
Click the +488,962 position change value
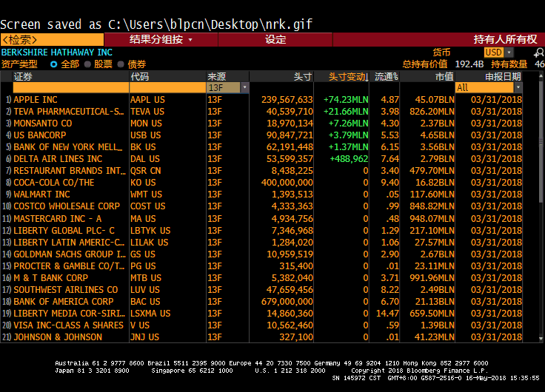point(349,159)
